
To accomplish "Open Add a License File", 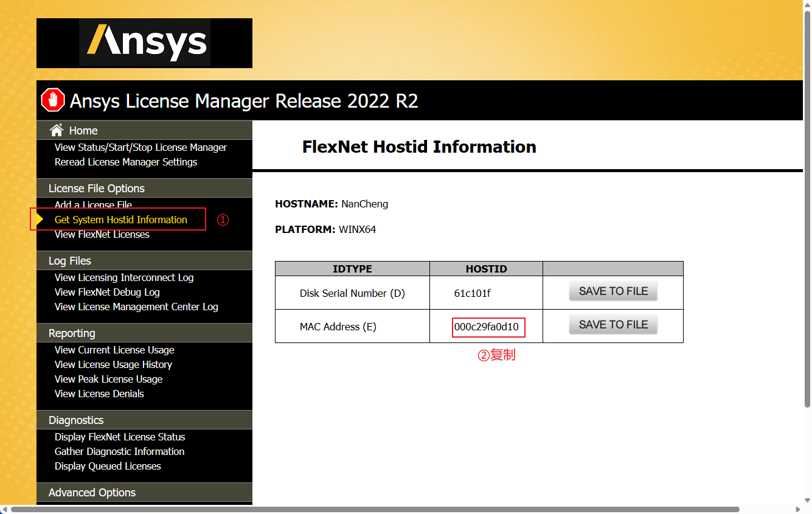I will [x=93, y=204].
